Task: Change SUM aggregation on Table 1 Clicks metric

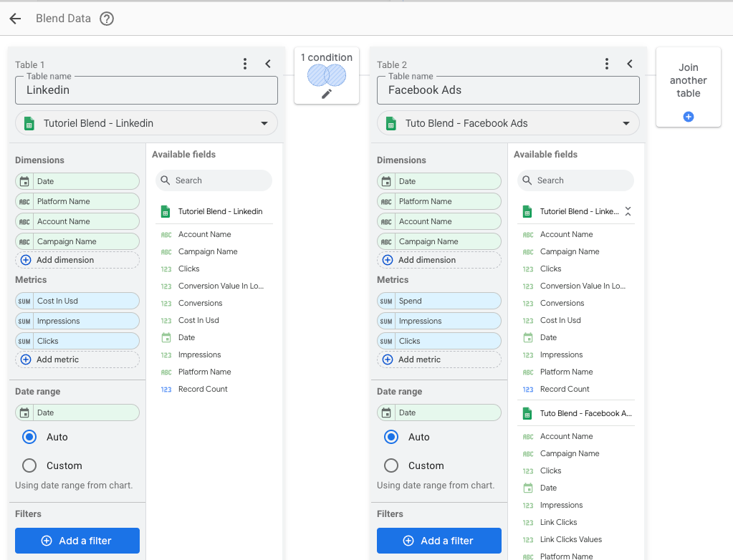Action: 24,342
